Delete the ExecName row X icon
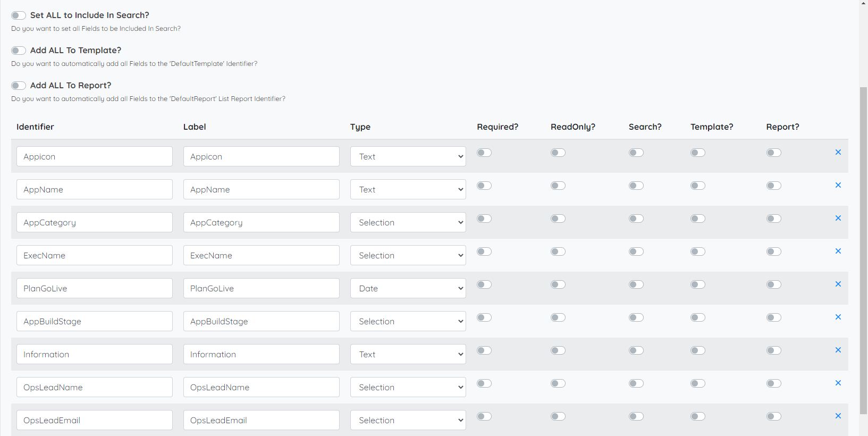Image resolution: width=868 pixels, height=436 pixels. click(x=838, y=251)
